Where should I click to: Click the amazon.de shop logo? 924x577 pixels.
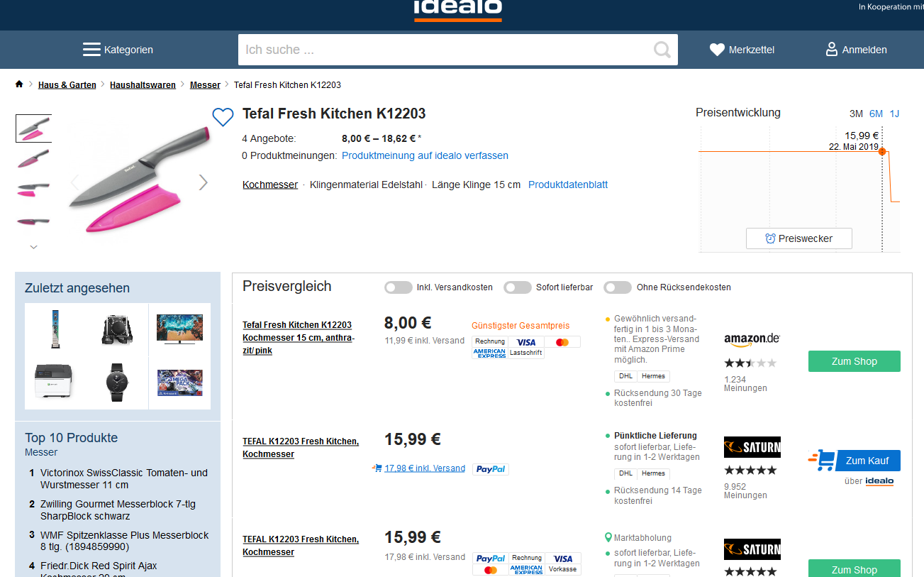(752, 340)
